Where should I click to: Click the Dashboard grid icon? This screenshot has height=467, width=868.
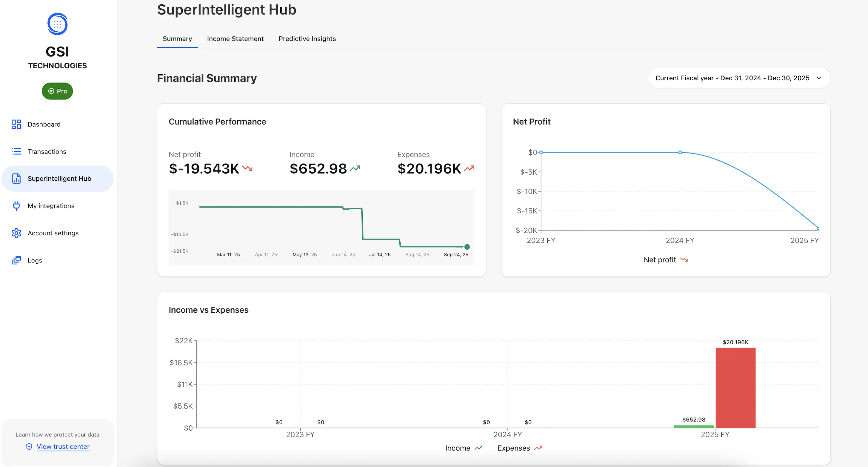pos(16,124)
